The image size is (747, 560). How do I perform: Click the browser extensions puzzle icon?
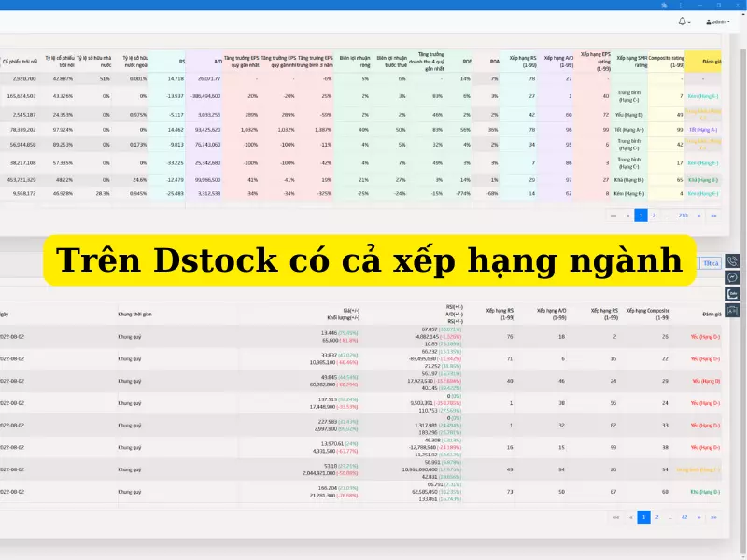pos(664,6)
